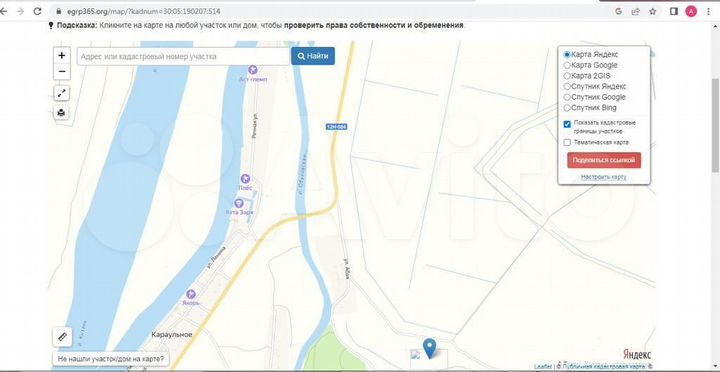Share this page via share icon
720x372 pixels.
pyautogui.click(x=636, y=11)
